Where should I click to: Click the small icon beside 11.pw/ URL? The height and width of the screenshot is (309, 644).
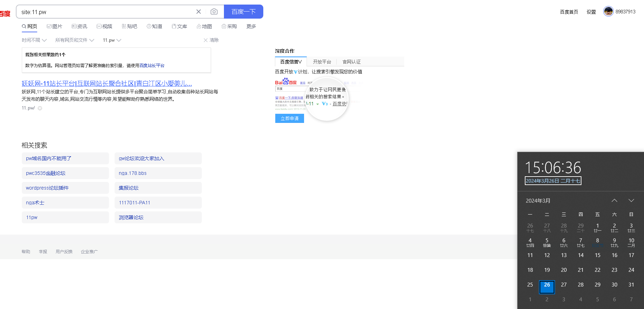click(40, 108)
